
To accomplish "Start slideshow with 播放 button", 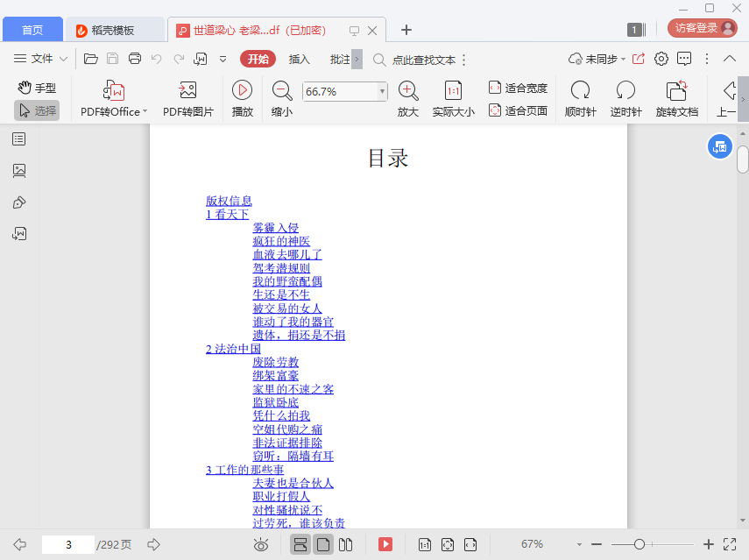I will [242, 99].
